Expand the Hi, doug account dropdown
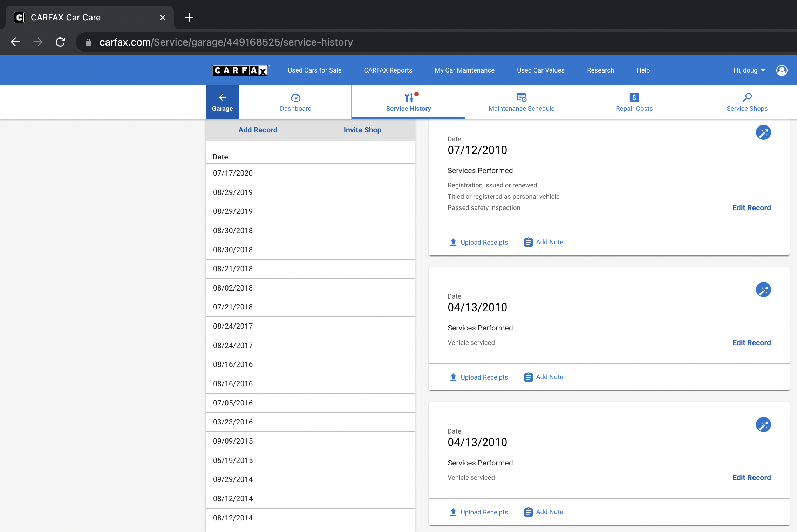Screen dimensions: 797x532 pyautogui.click(x=749, y=70)
